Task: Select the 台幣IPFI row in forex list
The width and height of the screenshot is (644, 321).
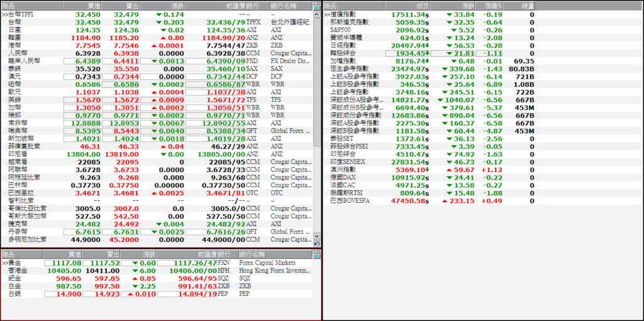Action: pyautogui.click(x=157, y=14)
